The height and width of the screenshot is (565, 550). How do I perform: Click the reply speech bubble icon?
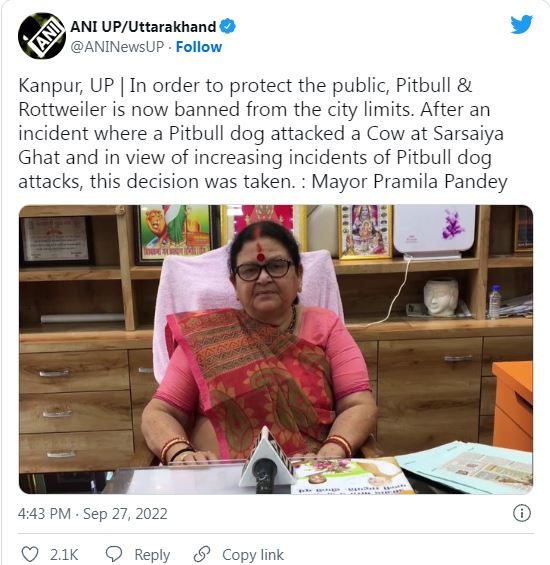tap(114, 554)
